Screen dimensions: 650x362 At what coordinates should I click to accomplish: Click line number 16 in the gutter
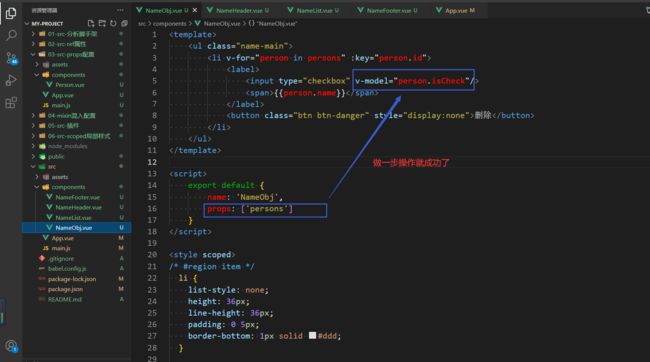click(153, 209)
